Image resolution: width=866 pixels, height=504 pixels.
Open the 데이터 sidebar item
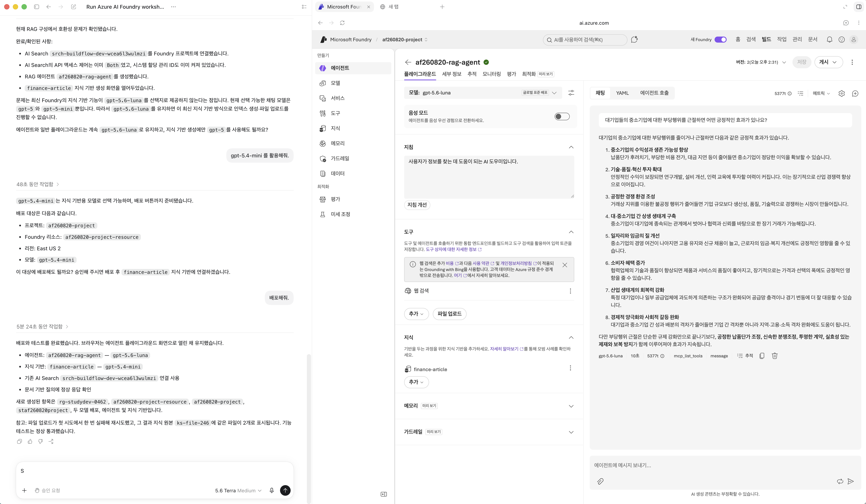point(353,173)
